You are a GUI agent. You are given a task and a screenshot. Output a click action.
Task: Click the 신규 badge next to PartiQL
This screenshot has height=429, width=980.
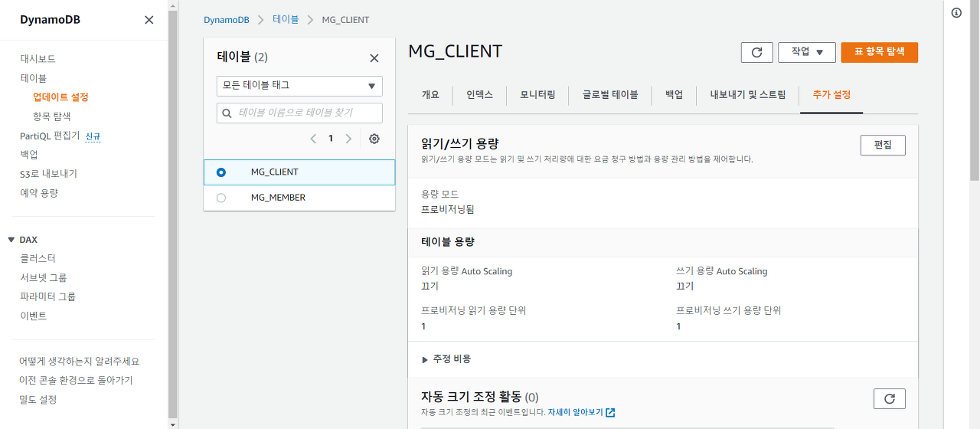point(93,136)
